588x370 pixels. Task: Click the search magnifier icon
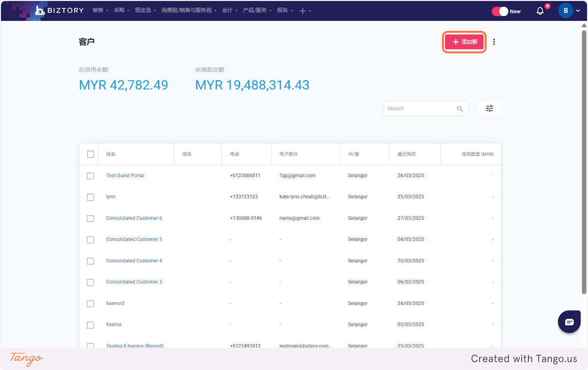point(460,109)
